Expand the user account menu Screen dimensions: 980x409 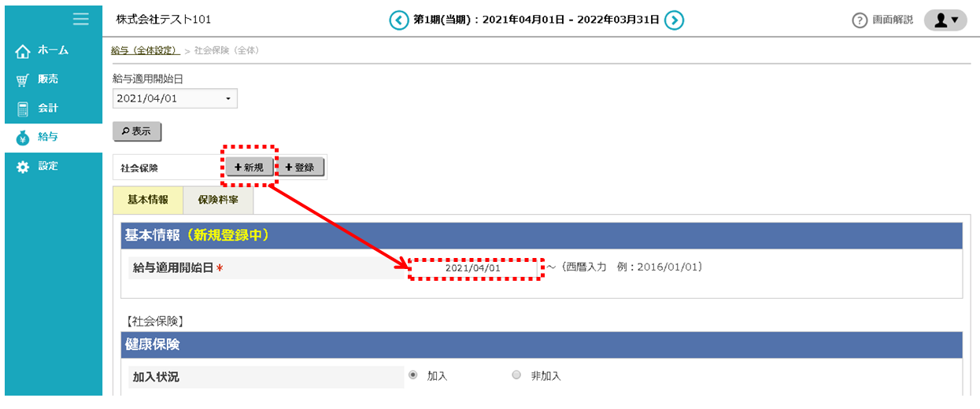(x=945, y=20)
